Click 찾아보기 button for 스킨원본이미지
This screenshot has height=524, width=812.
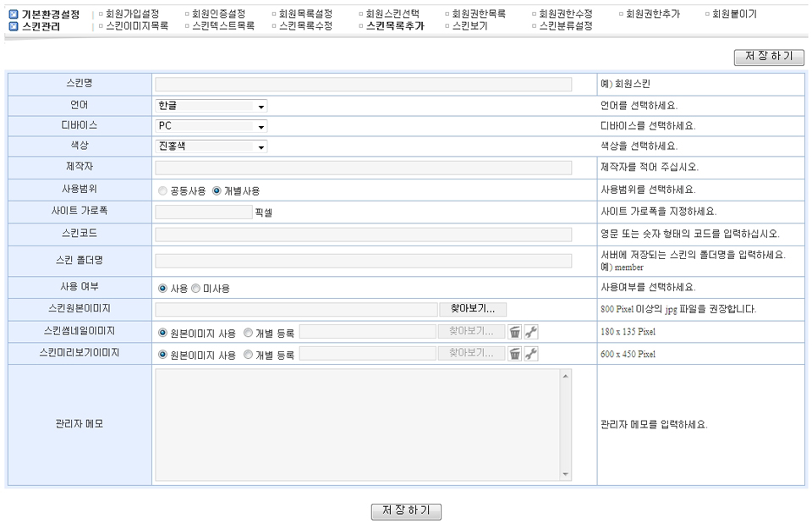click(x=472, y=309)
